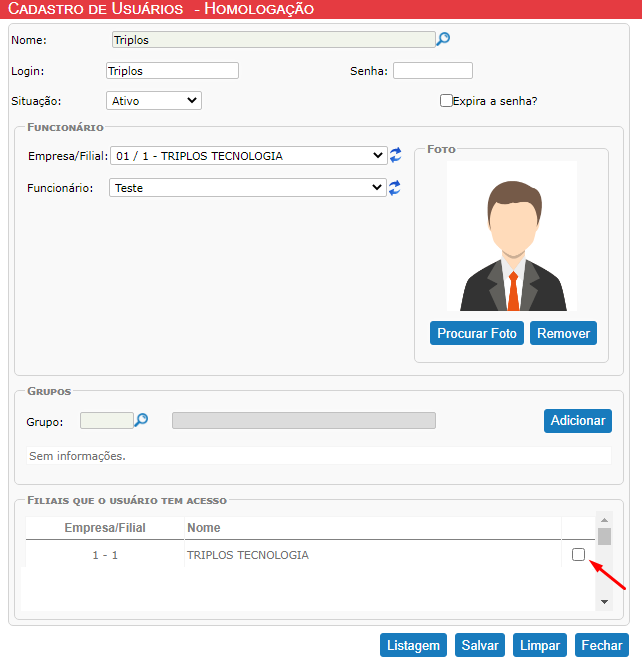Click the branch list scrollbar down arrow
Screen dimensions: 642x670
[x=604, y=602]
